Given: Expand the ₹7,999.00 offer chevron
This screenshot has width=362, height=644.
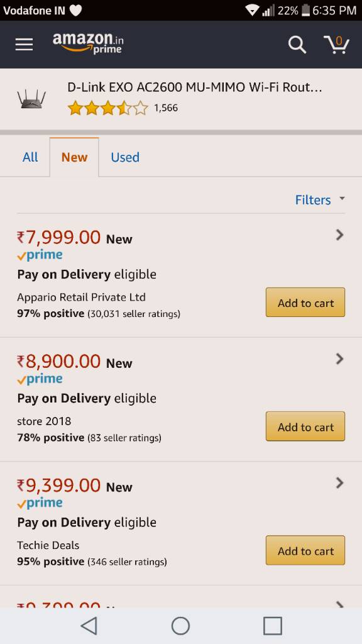Looking at the screenshot, I should coord(339,235).
